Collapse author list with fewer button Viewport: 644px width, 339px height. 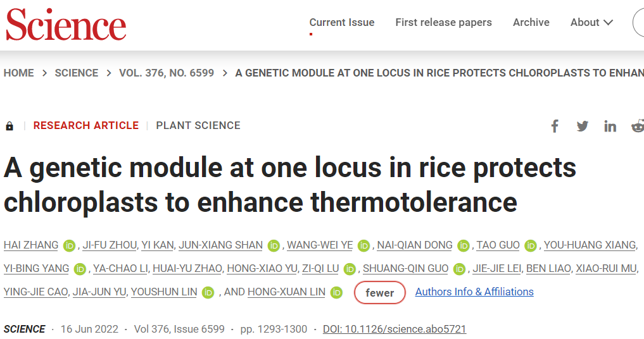tap(380, 293)
